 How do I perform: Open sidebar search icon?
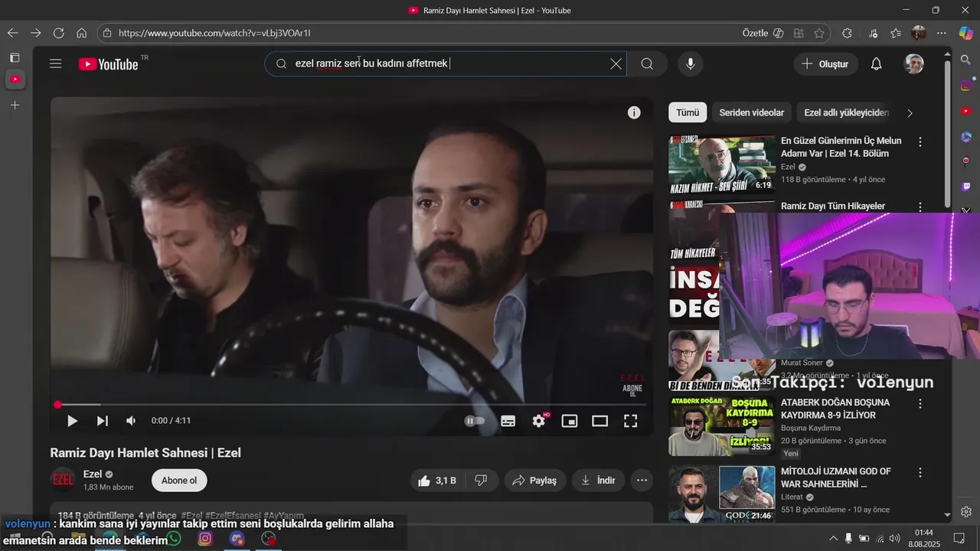[965, 60]
